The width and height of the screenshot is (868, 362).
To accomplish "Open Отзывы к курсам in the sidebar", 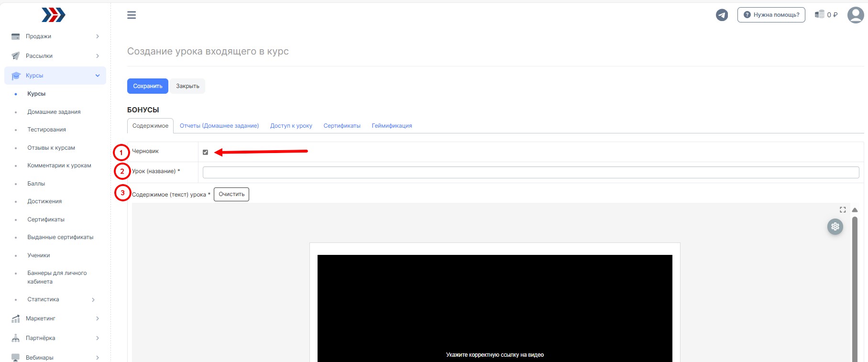I will point(51,148).
